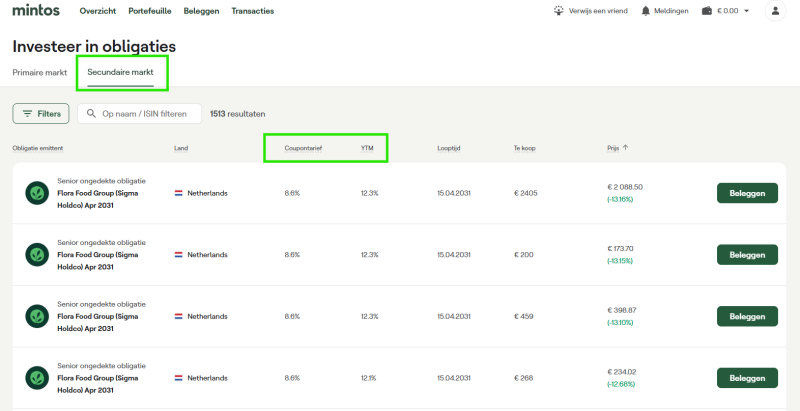This screenshot has height=411, width=800.
Task: Click the Netherlands flag in € 2405 row
Action: point(179,193)
